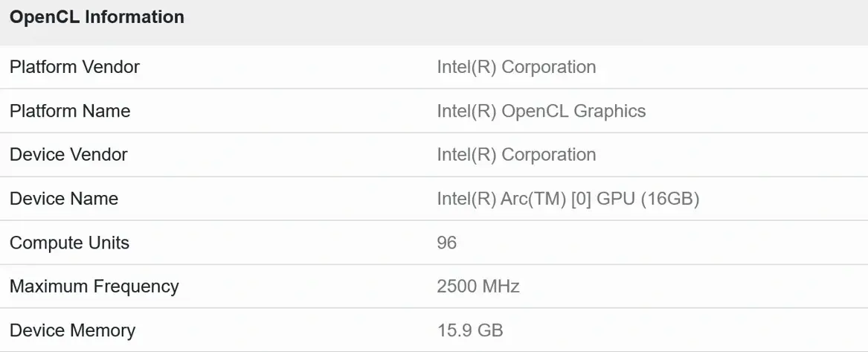Click the Device Name label
868x352 pixels.
(64, 199)
